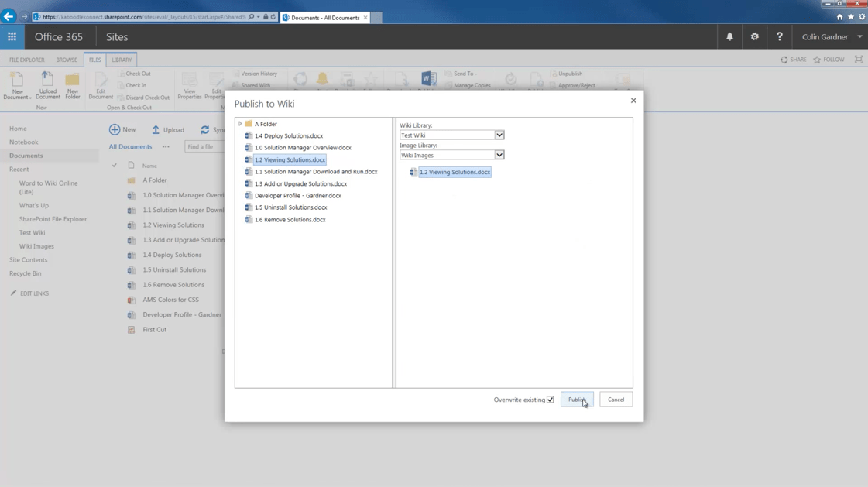The width and height of the screenshot is (868, 487).
Task: Open the help question mark icon
Action: (780, 36)
